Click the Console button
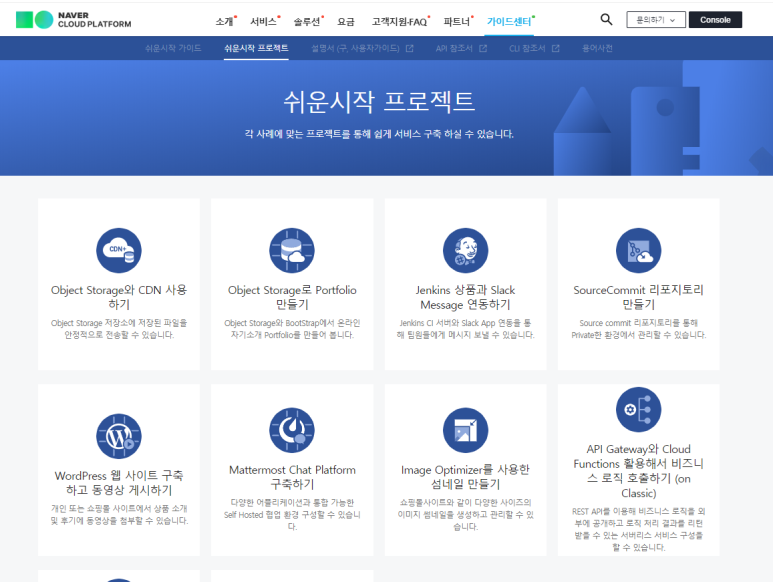 tap(715, 20)
